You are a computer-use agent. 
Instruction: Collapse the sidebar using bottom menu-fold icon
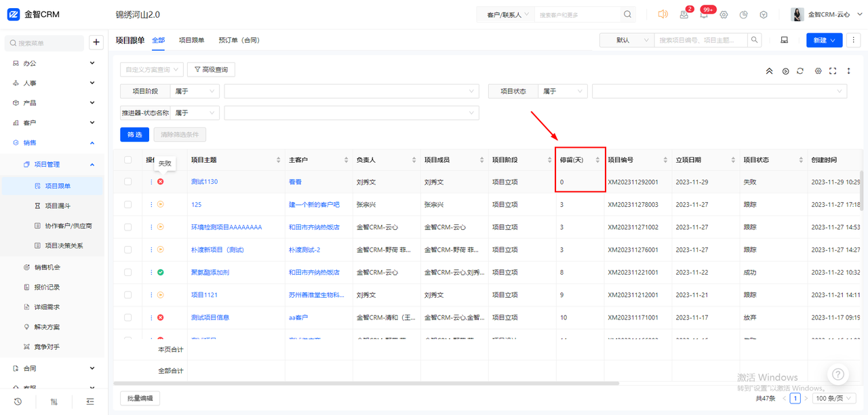click(90, 401)
